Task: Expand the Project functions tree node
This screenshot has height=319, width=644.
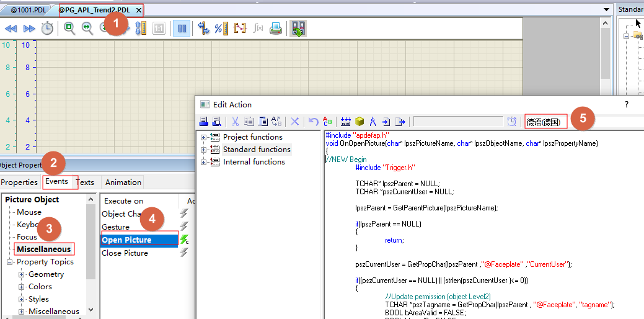Action: [204, 137]
